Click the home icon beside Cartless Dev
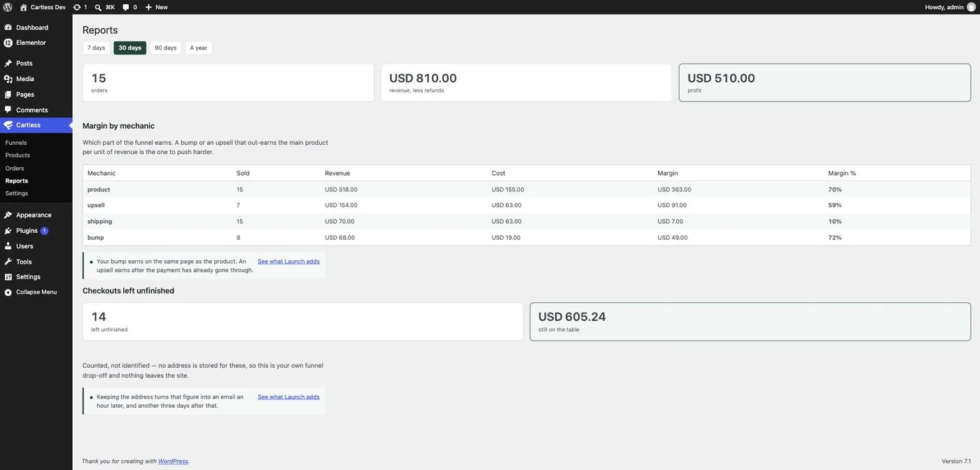 [x=23, y=7]
